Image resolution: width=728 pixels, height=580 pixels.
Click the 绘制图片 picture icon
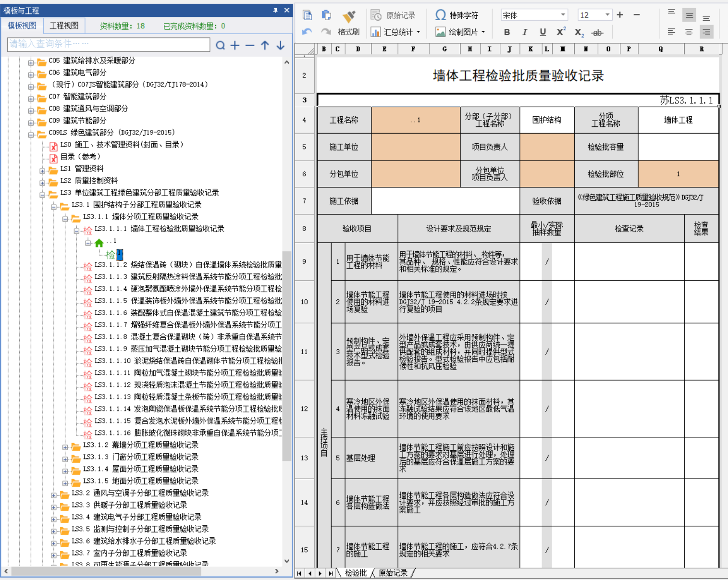coord(440,32)
